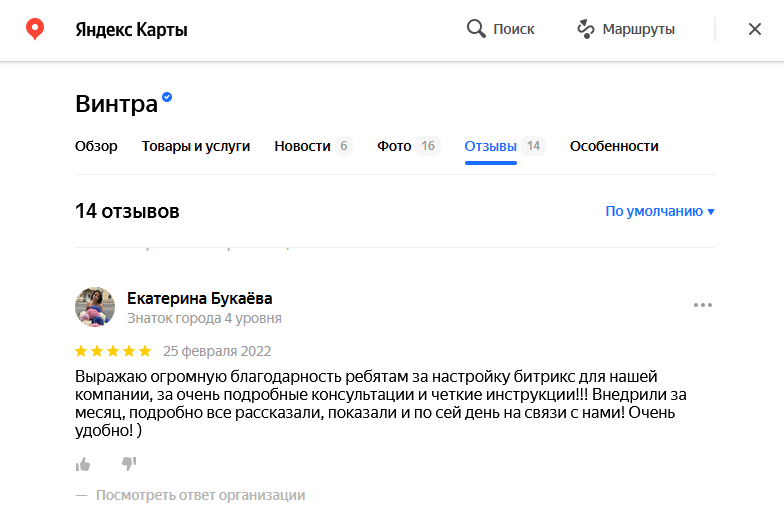Screen dimensions: 784x515
Task: Expand Посмотреть ответ организации
Action: [200, 495]
